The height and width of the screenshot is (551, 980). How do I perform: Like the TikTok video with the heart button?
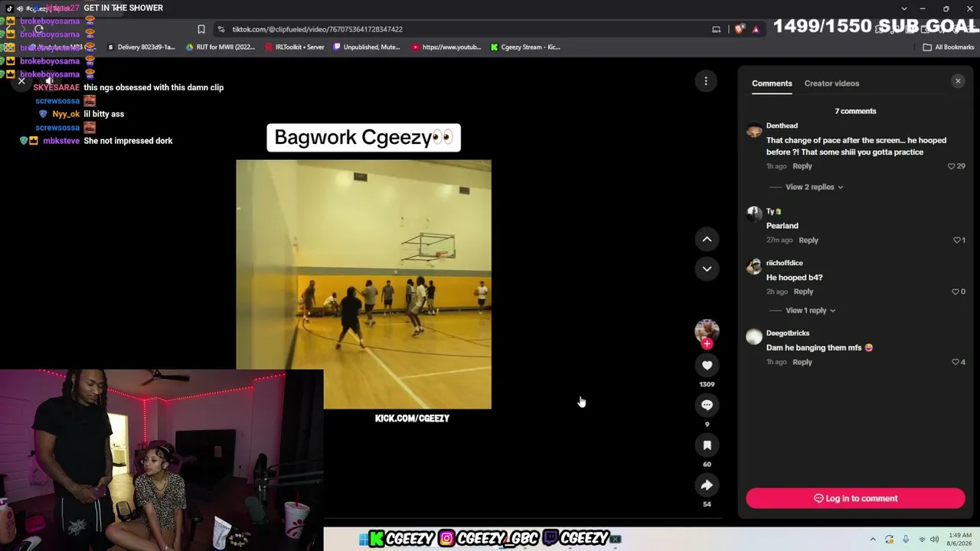[x=707, y=366]
